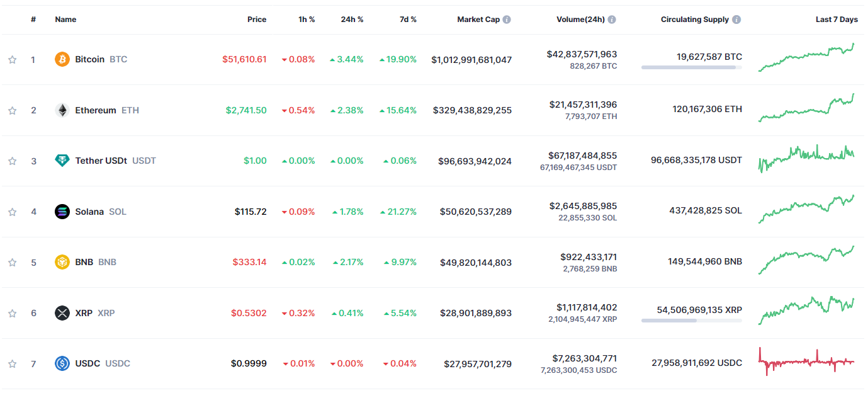Open Market Cap info tooltip icon
Viewport: 868px width, 393px height.
click(x=507, y=20)
